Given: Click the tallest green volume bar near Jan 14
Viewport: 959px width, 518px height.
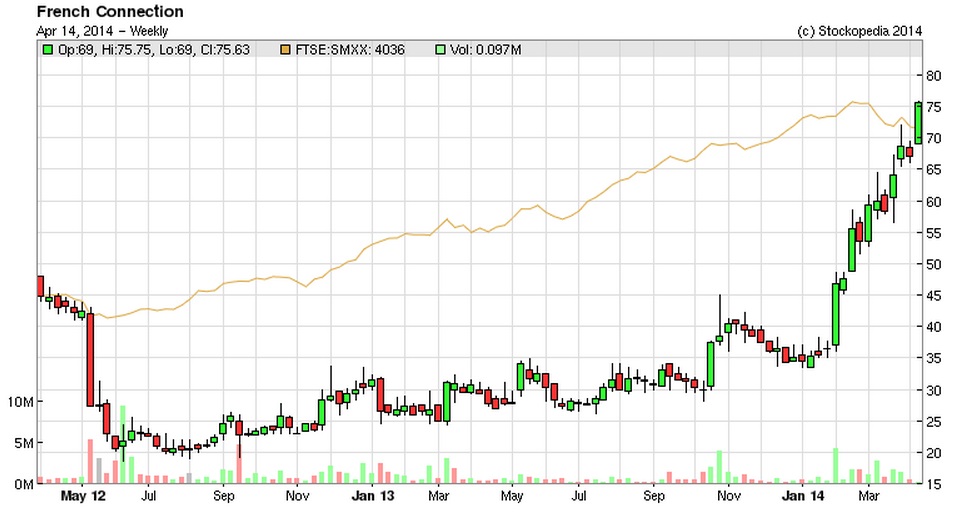Looking at the screenshot, I should tap(835, 466).
